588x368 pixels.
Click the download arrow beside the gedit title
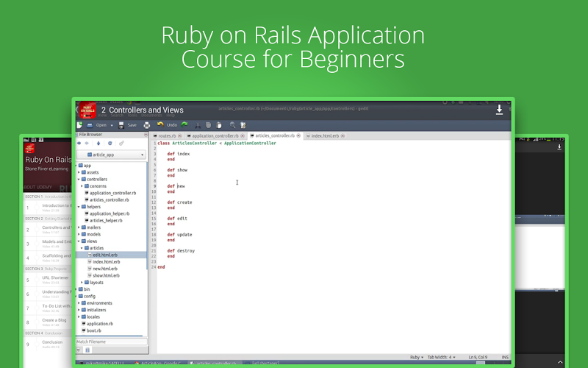499,110
